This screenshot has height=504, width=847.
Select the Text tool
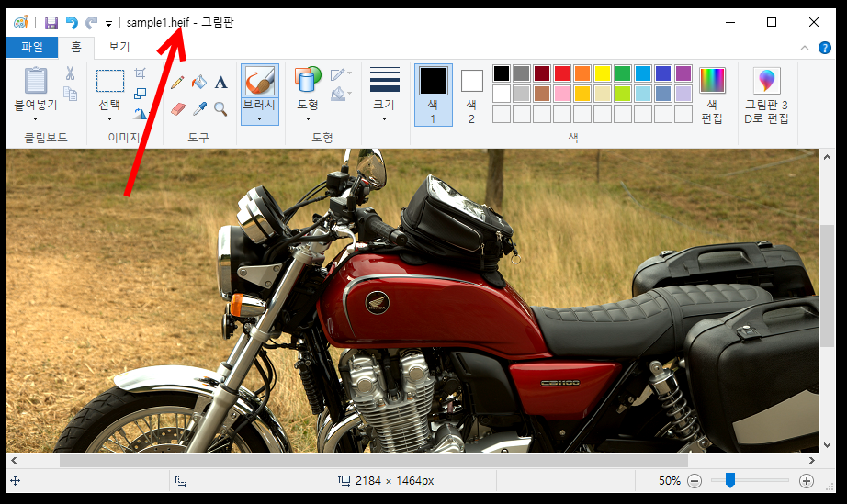click(x=220, y=83)
